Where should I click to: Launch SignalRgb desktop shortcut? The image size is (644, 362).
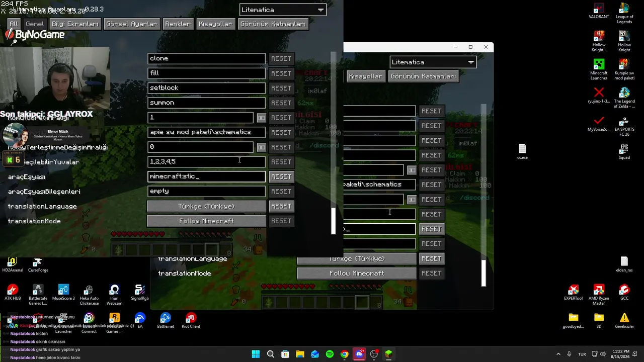[140, 293]
